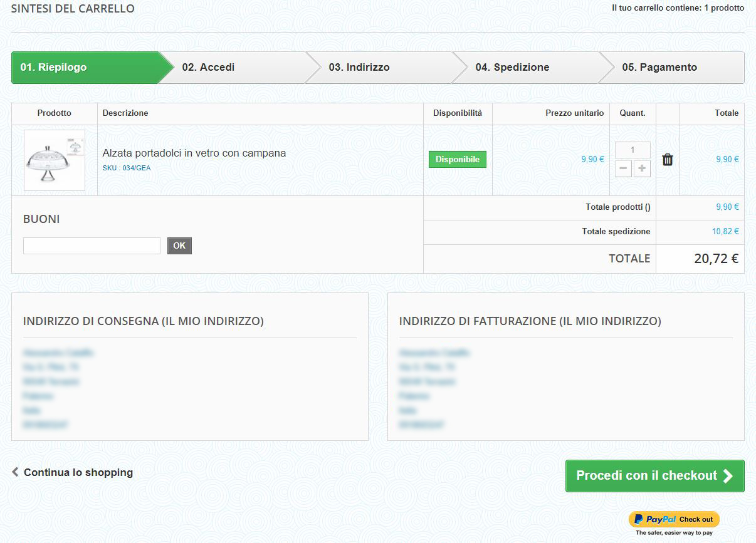
Task: Focus the Buoni voucher code field
Action: click(92, 246)
